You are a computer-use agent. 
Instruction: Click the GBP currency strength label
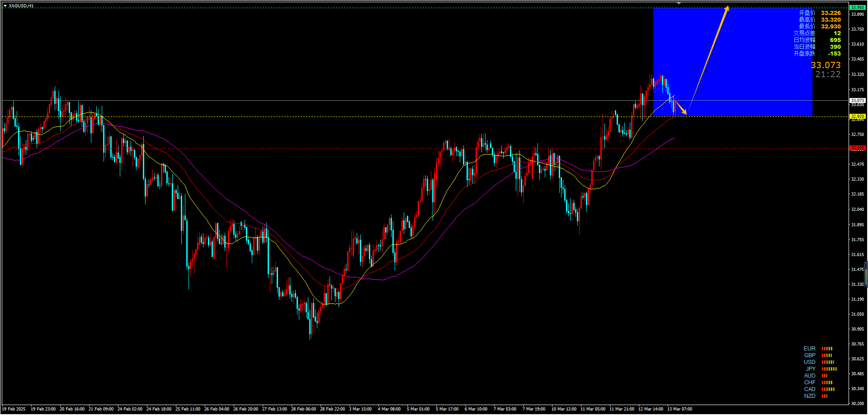tap(810, 355)
